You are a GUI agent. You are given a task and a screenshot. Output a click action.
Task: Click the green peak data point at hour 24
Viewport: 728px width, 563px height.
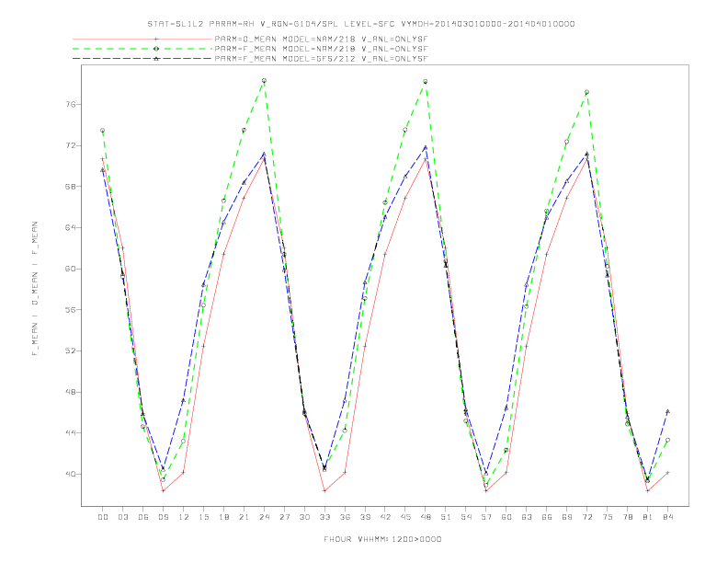264,80
